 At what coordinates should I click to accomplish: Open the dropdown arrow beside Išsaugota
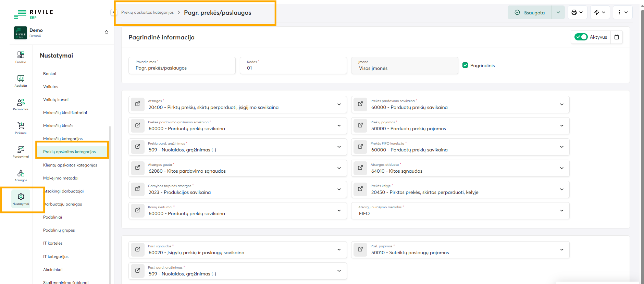(x=558, y=13)
